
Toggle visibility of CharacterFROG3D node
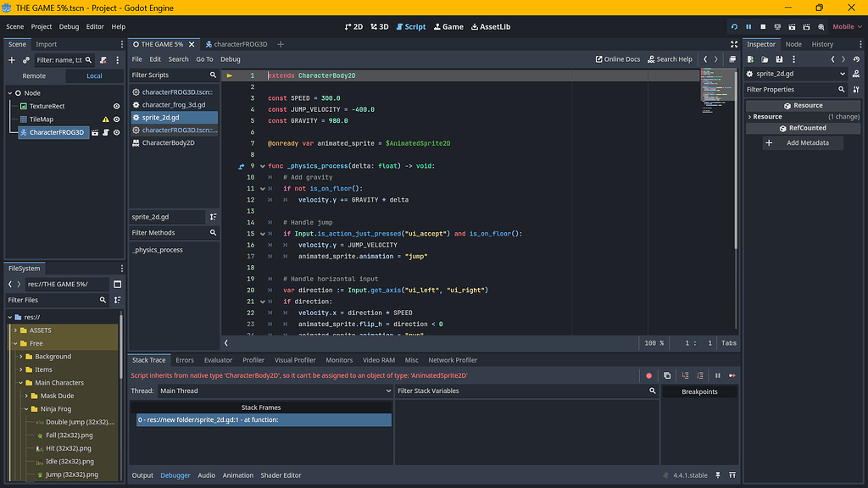coord(116,133)
